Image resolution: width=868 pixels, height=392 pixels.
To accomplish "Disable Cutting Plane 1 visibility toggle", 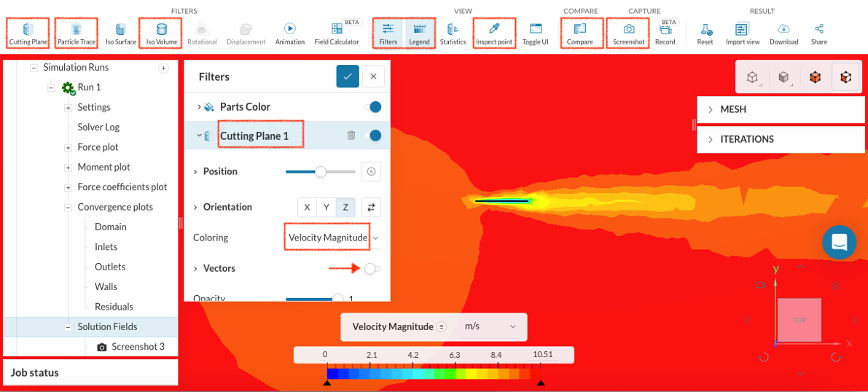I will click(x=372, y=136).
